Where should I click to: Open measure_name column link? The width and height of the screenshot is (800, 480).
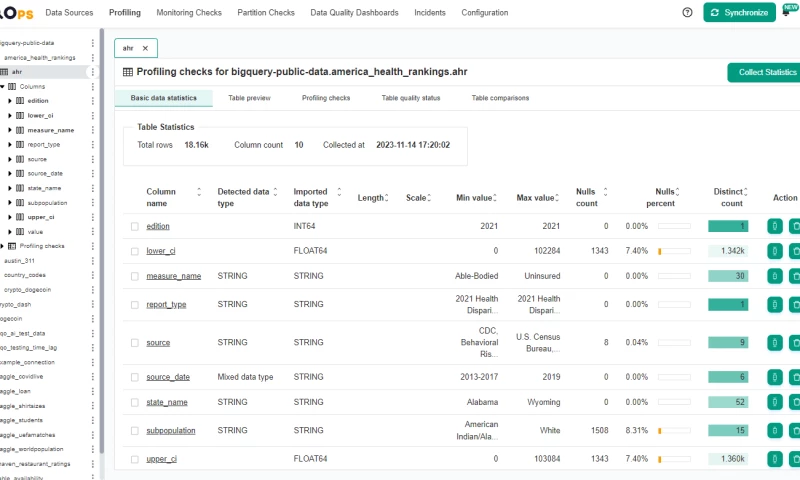173,276
